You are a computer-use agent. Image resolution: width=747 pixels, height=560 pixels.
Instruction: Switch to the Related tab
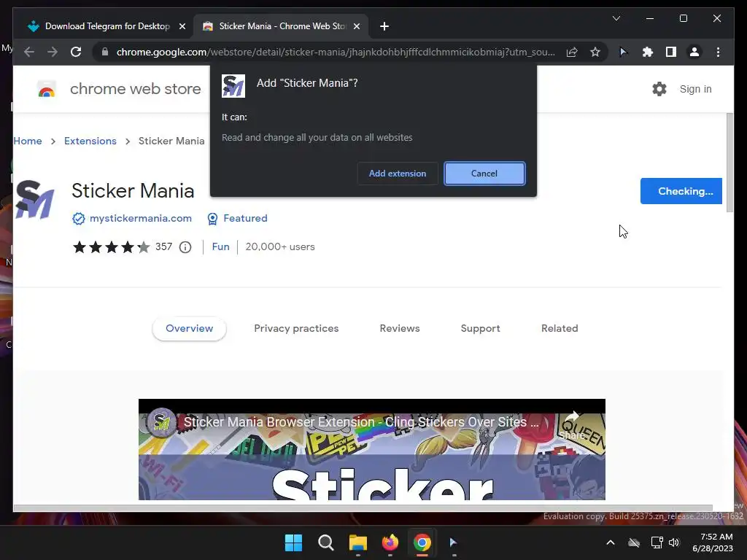[x=560, y=329]
